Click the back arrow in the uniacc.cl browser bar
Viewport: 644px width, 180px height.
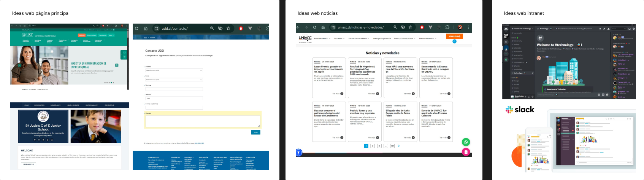pos(298,27)
